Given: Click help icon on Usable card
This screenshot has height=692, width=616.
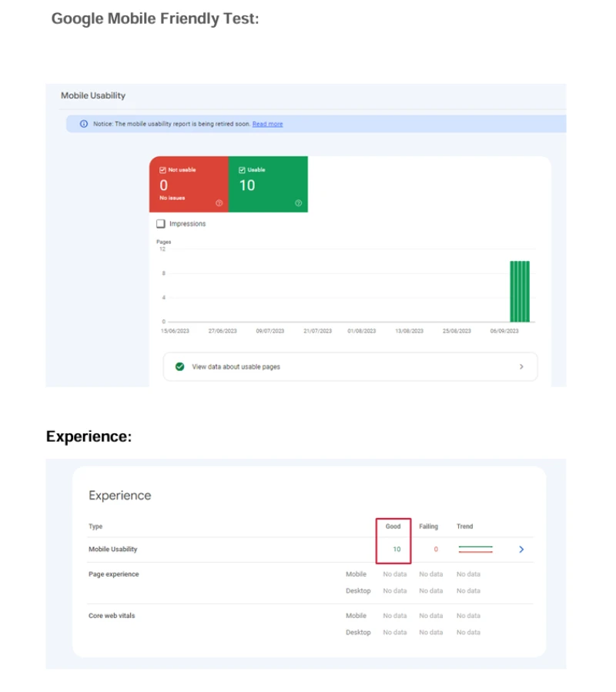Looking at the screenshot, I should (x=299, y=203).
